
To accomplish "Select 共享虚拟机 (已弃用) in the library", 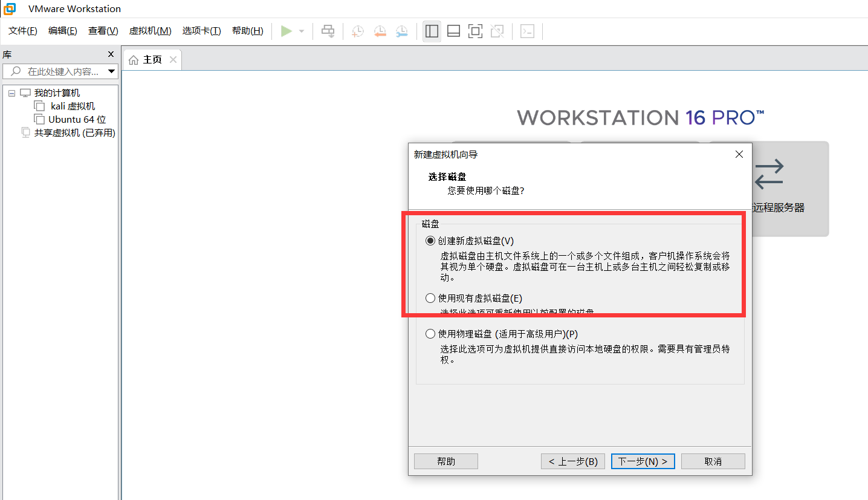I will 75,133.
